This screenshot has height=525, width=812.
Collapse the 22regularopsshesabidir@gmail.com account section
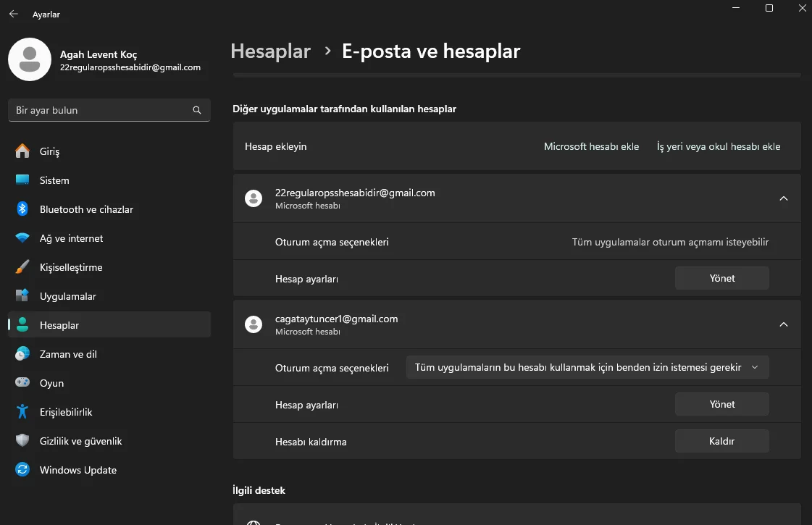tap(783, 198)
